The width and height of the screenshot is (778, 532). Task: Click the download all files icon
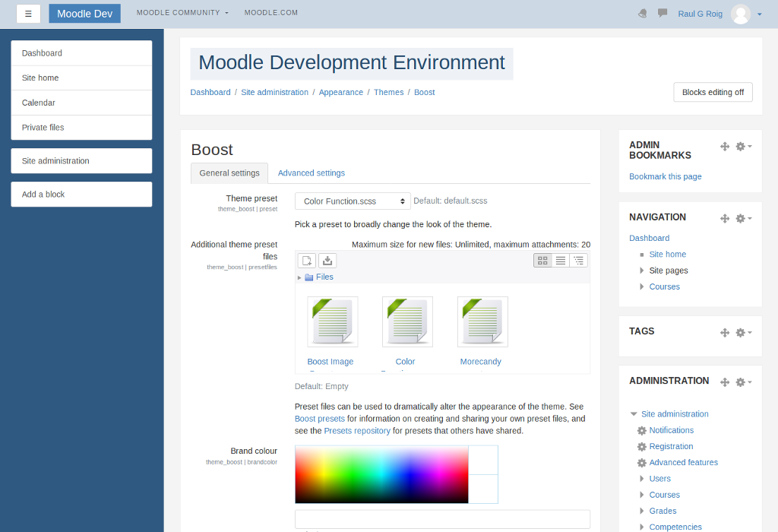327,261
